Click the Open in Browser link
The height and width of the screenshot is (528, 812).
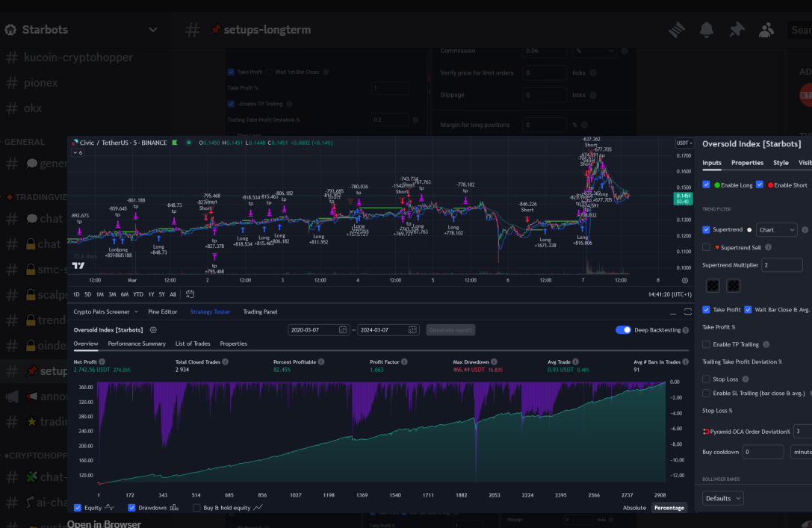coord(104,524)
